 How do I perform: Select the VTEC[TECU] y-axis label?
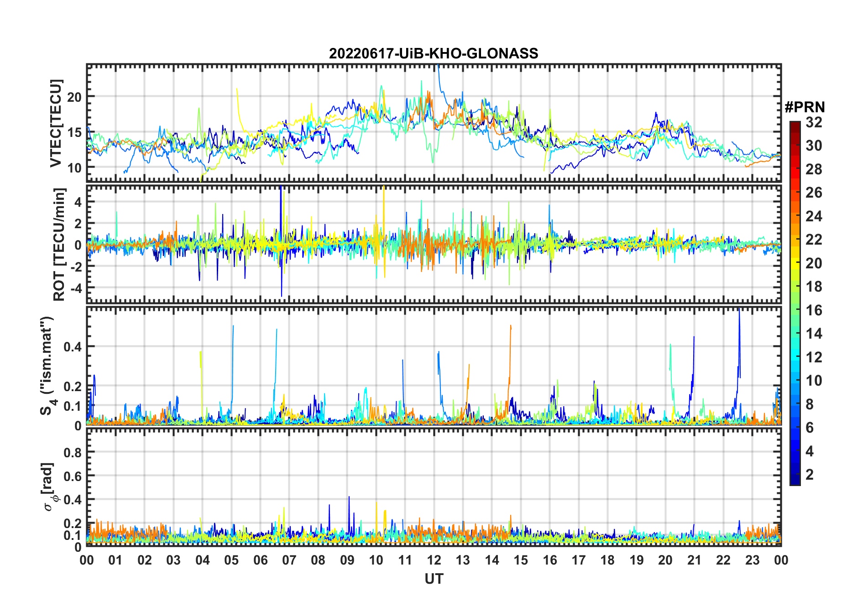click(56, 123)
